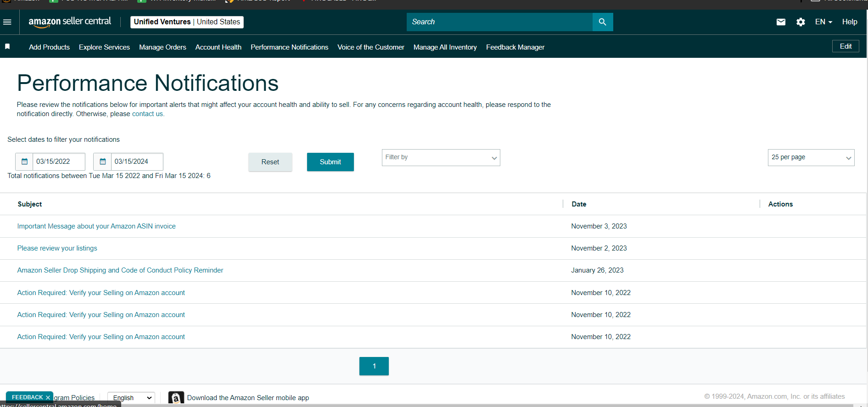Open the end date calendar picker
The image size is (868, 407).
pos(102,162)
